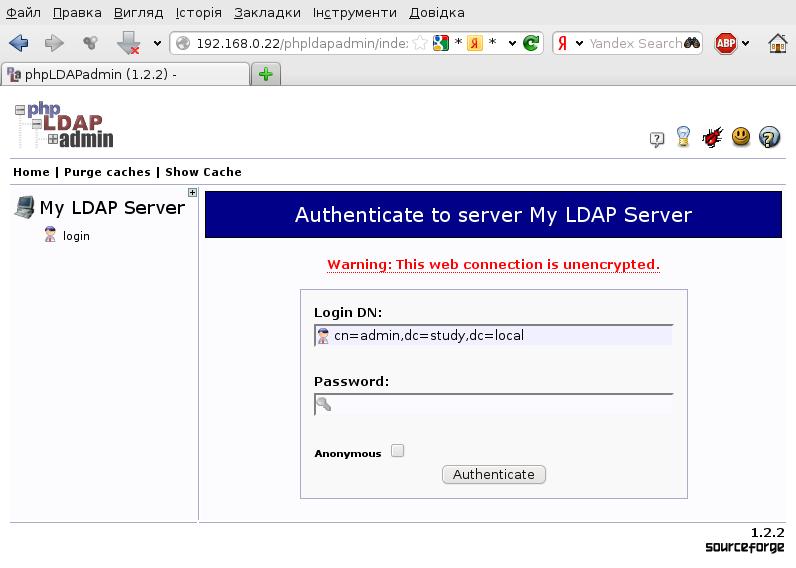796x568 pixels.
Task: Click the phpLDAPadmin logo
Action: (x=64, y=125)
